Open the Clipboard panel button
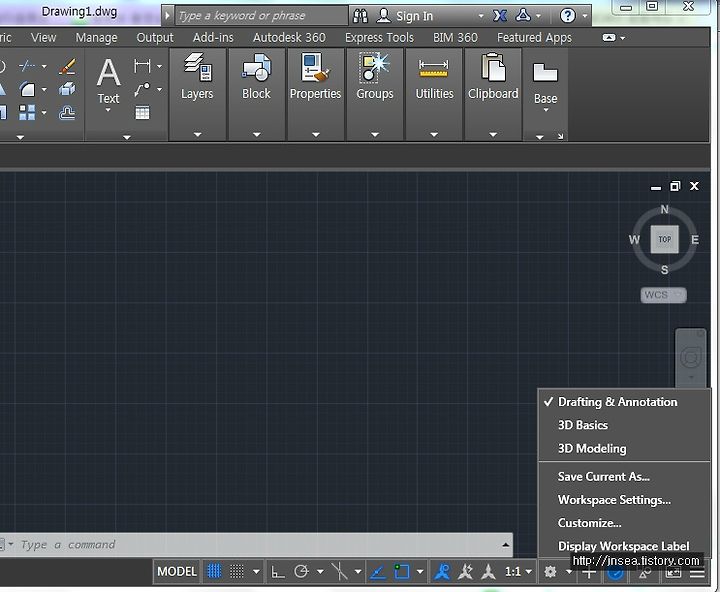 [493, 94]
